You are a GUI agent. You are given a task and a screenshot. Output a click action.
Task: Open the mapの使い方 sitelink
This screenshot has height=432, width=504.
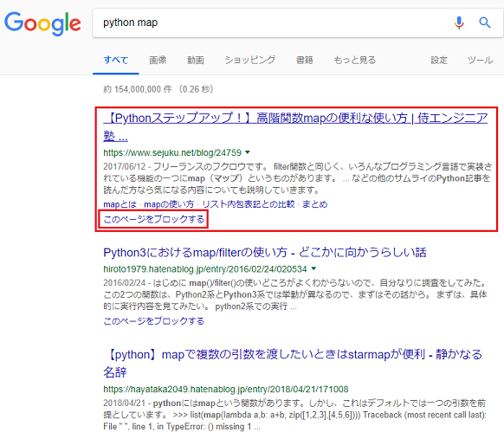[169, 204]
